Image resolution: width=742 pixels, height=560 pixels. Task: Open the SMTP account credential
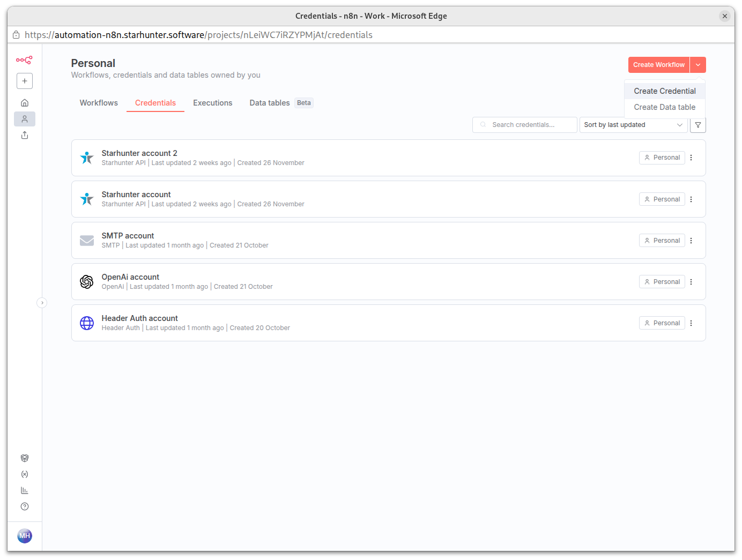389,241
